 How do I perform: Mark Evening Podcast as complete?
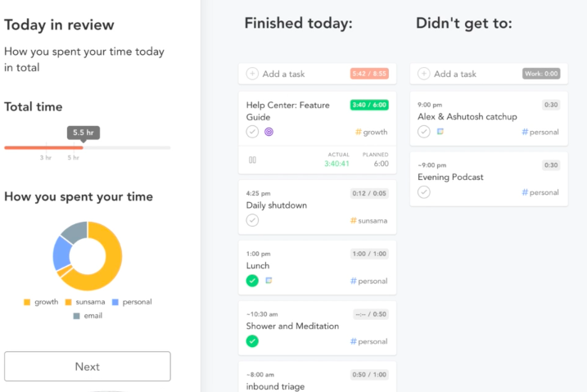tap(424, 191)
